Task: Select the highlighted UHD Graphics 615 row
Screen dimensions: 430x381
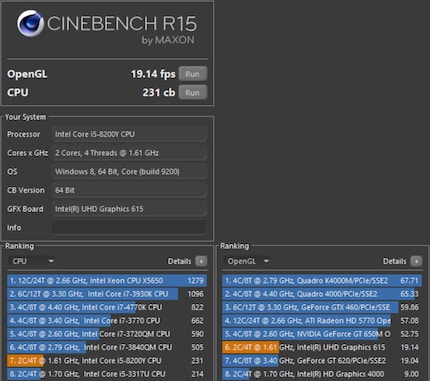Action: pos(322,347)
